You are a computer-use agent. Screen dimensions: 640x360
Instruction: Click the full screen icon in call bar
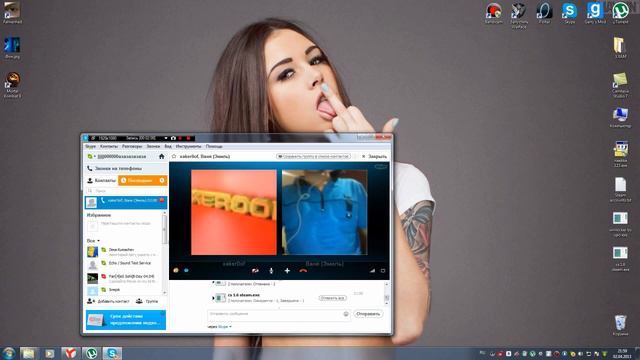coord(383,270)
